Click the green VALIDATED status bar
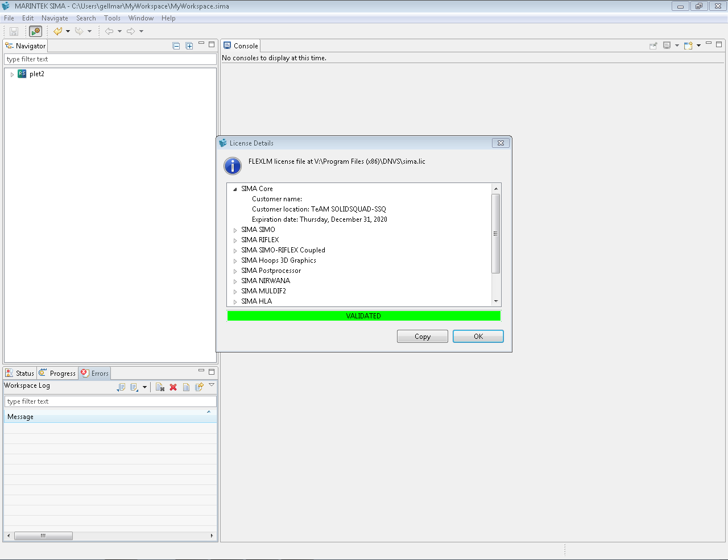This screenshot has width=728, height=560. pos(363,316)
